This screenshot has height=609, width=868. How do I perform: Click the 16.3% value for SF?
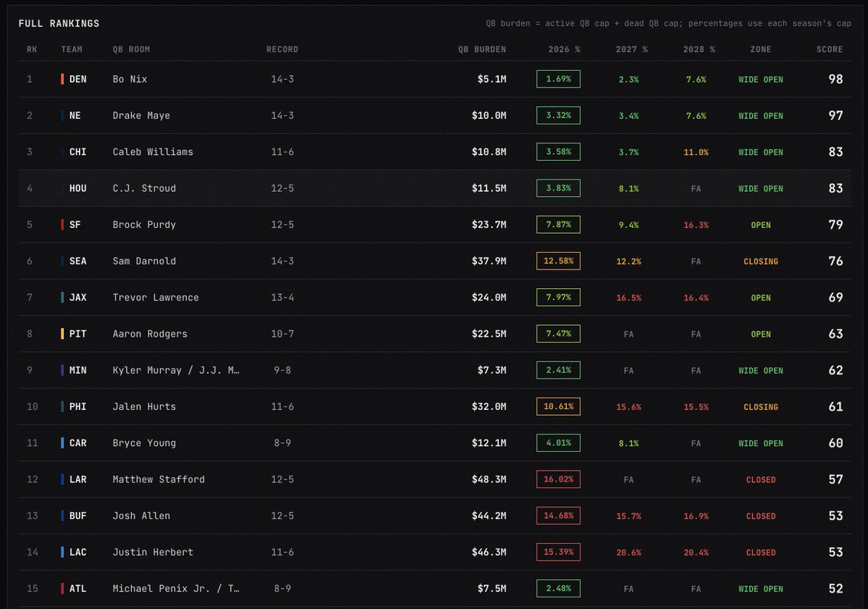[696, 224]
